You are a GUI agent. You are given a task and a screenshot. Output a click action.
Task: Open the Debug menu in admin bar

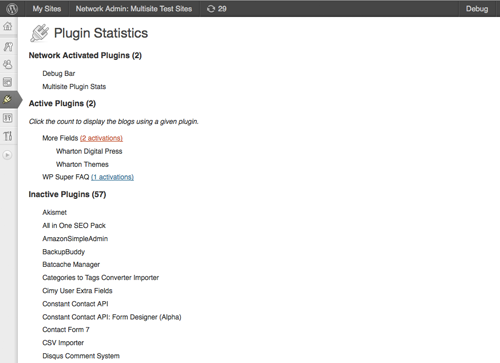click(477, 9)
